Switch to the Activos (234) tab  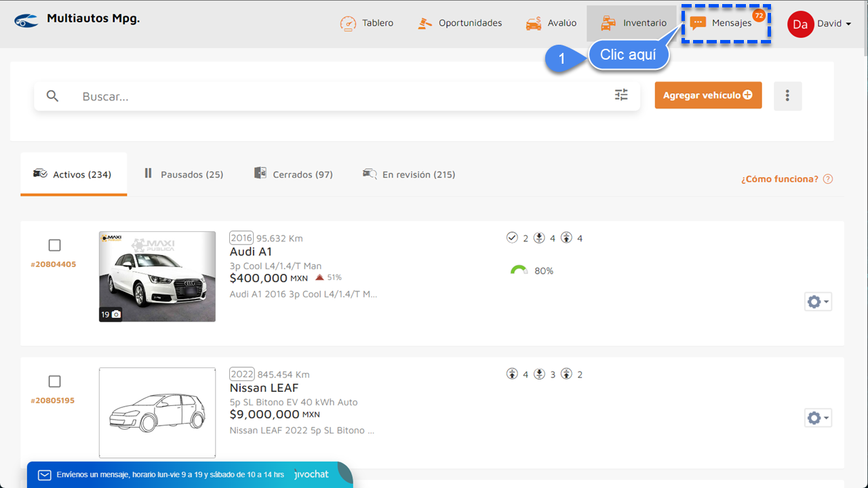(x=73, y=174)
